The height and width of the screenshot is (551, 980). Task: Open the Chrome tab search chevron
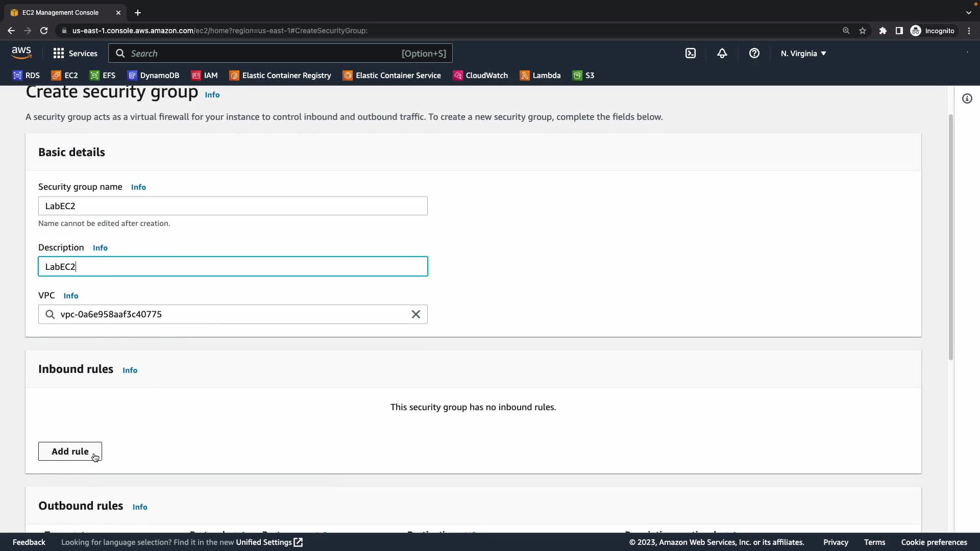968,13
